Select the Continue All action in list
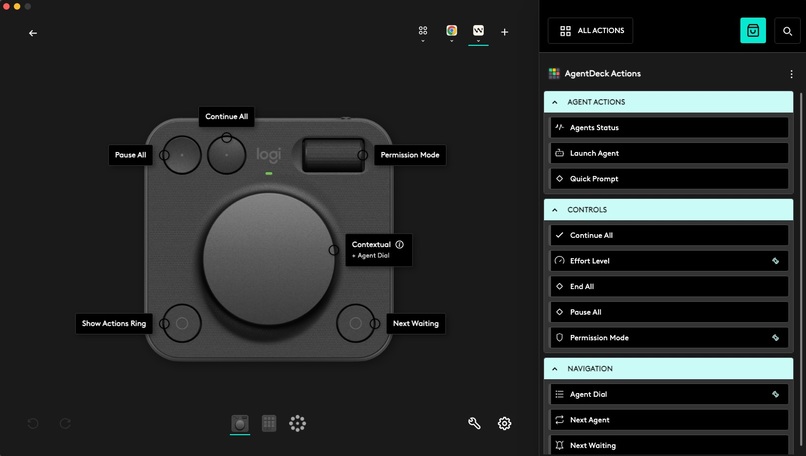Screen dimensions: 806x456 click(x=669, y=235)
